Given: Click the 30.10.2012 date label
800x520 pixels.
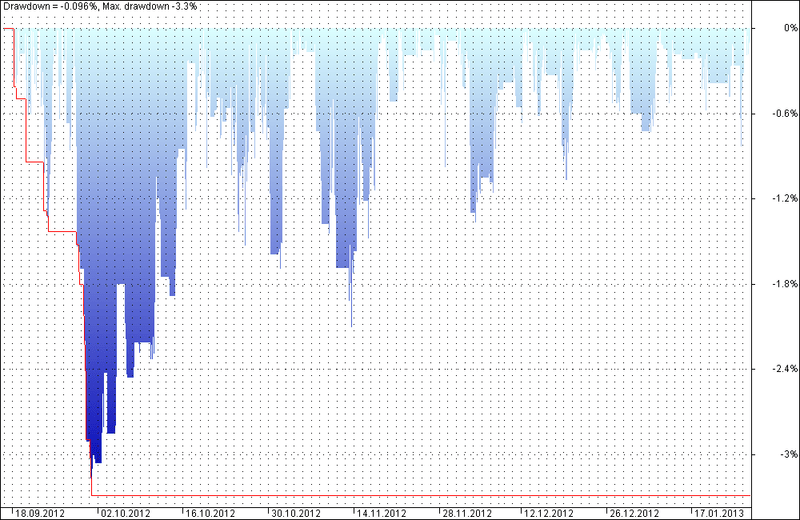Looking at the screenshot, I should coord(296,513).
